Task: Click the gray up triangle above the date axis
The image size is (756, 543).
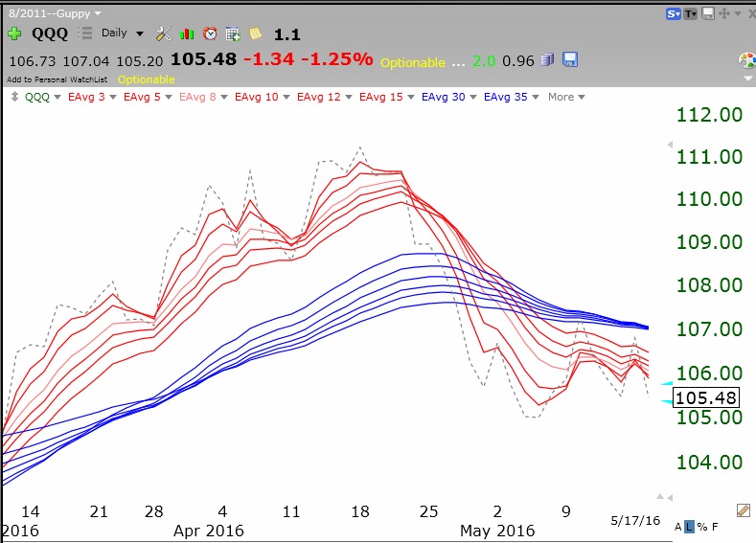Action: coord(660,497)
